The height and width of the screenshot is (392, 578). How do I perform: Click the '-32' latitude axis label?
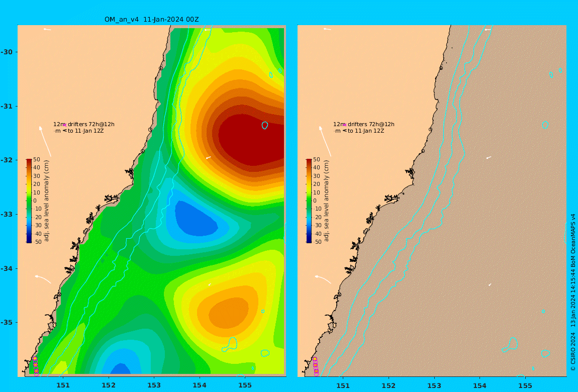(7, 160)
